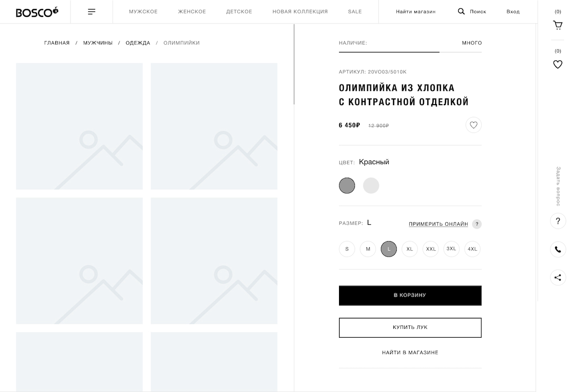Select size XL

(x=410, y=249)
